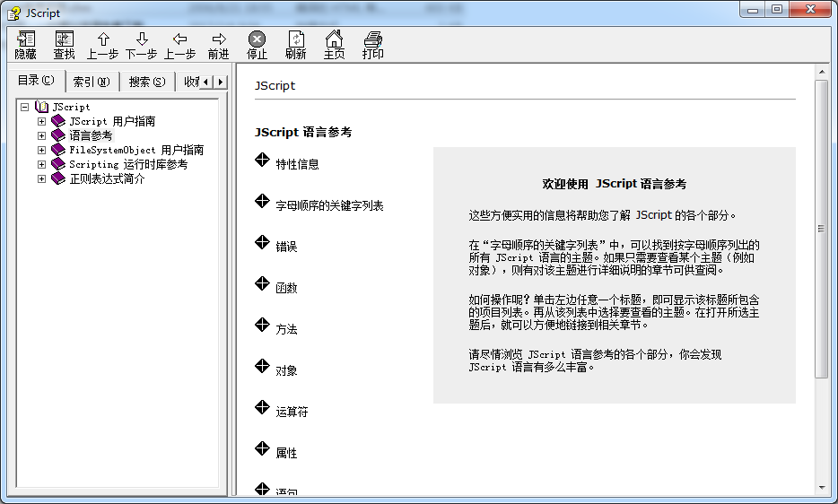Select Scripting 运行时库参考 in the tree
This screenshot has width=838, height=504.
[x=128, y=165]
